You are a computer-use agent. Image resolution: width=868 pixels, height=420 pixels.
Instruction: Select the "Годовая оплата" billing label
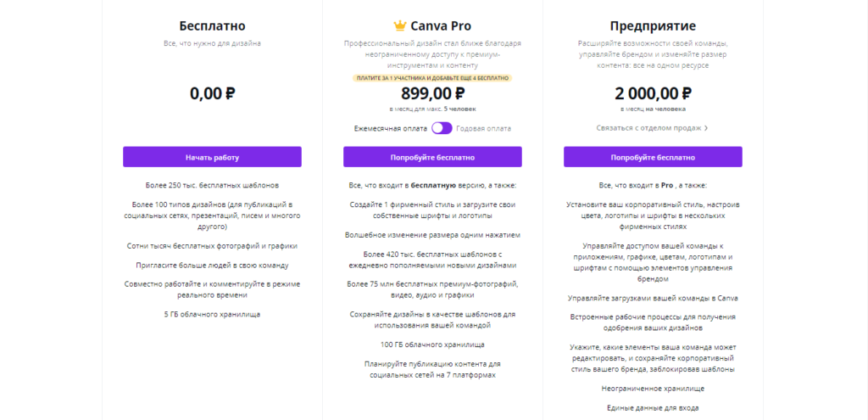pos(483,128)
